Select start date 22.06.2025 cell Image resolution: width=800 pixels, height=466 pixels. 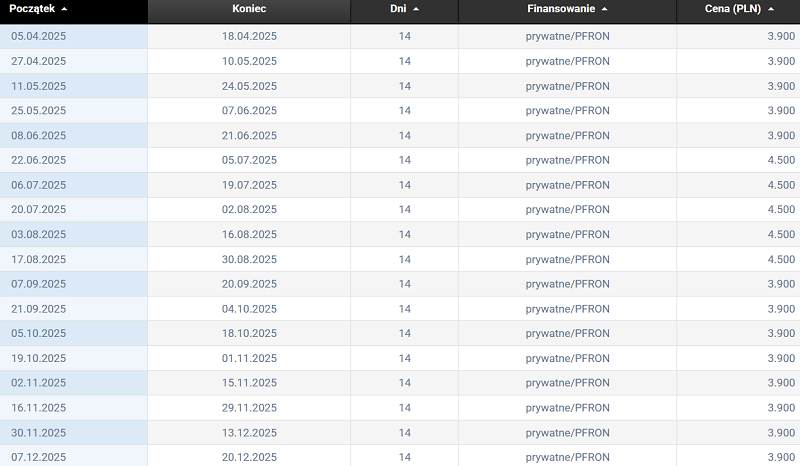39,160
